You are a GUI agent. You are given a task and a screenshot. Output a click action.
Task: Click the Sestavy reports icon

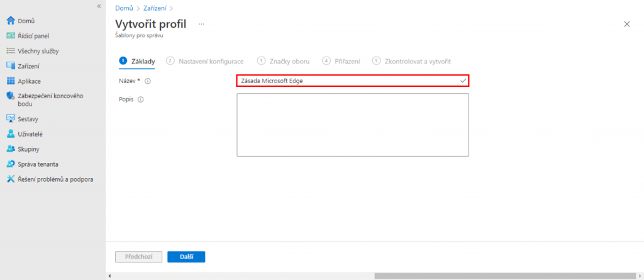coord(10,118)
